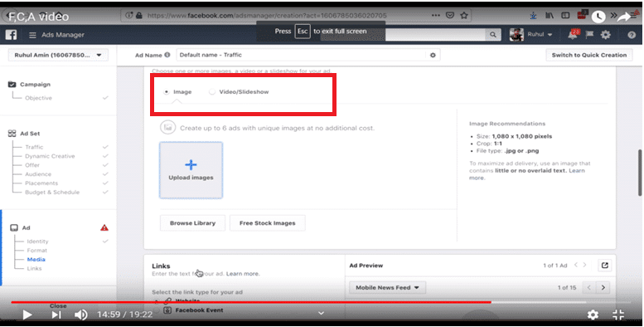Click the Ruhul profile picture
Viewport: 644px width, 327px height.
coord(516,35)
